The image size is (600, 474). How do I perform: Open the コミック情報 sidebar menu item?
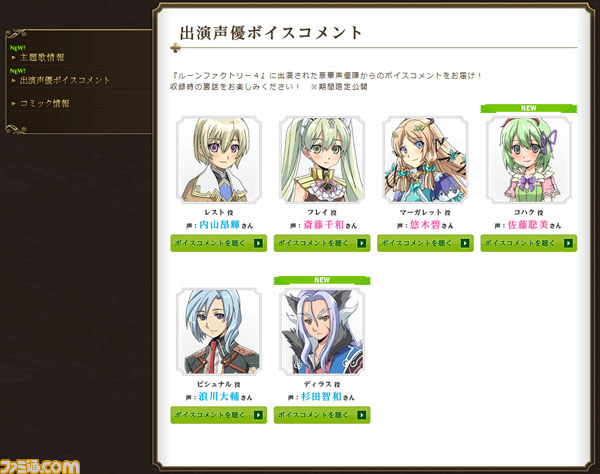pyautogui.click(x=45, y=103)
